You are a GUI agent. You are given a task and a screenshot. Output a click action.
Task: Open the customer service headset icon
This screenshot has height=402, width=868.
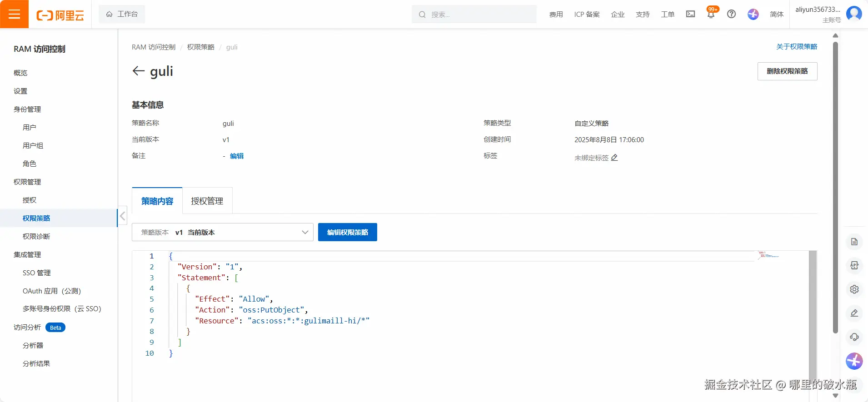tap(854, 337)
